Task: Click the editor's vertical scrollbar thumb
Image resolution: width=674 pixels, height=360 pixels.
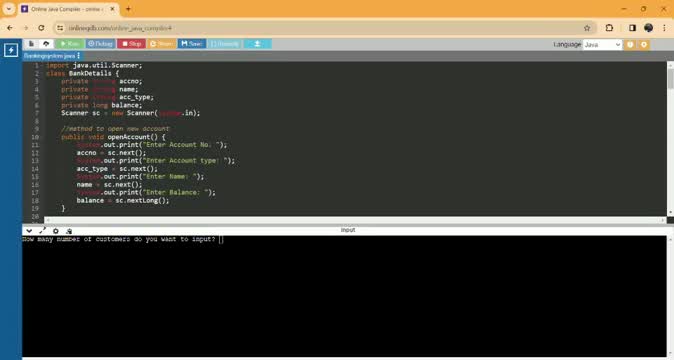Action: point(670,79)
